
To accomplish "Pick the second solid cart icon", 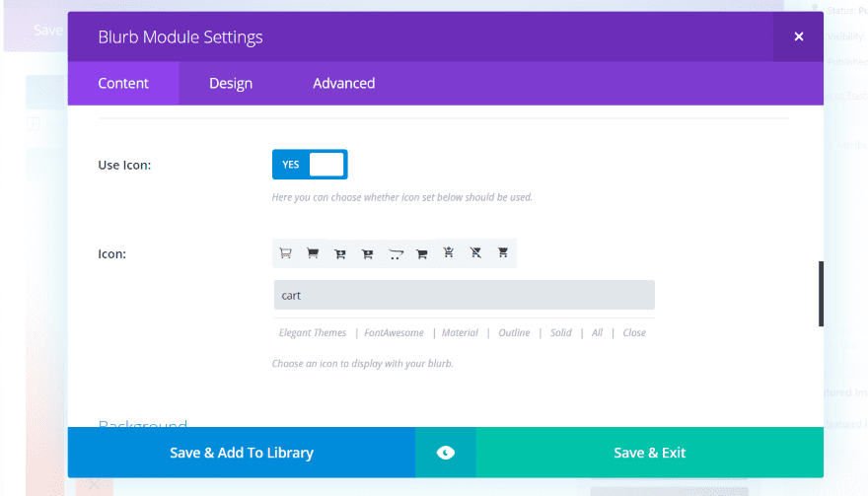I will coord(313,253).
